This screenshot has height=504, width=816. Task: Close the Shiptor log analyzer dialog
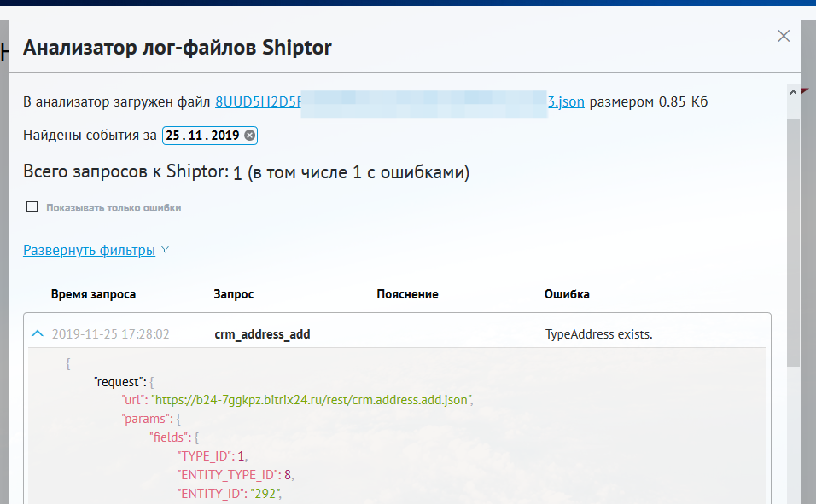pos(784,36)
